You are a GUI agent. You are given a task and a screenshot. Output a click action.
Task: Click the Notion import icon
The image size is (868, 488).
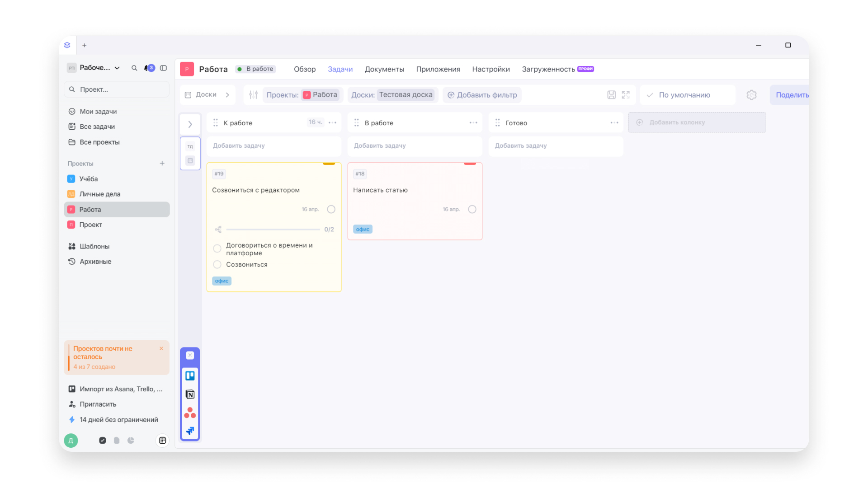coord(190,394)
